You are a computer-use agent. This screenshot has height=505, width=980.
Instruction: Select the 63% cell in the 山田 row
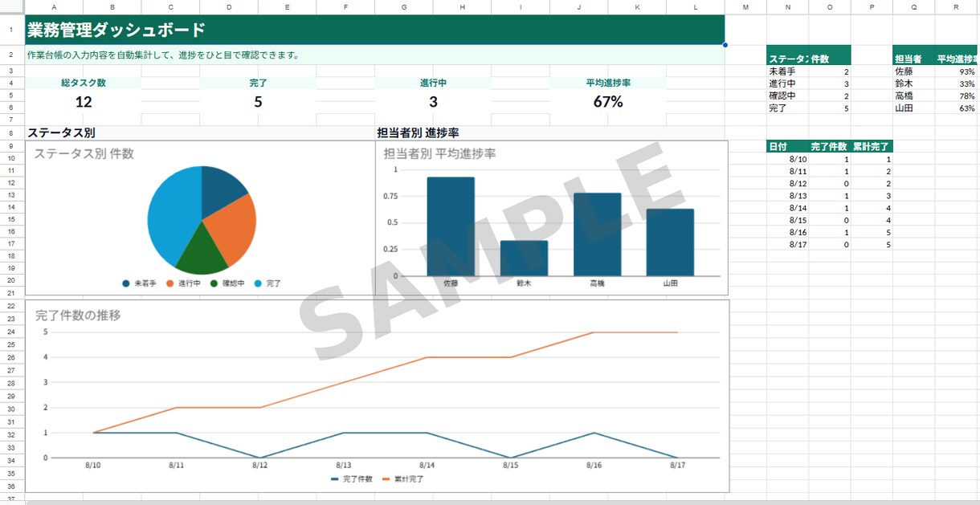(x=956, y=108)
